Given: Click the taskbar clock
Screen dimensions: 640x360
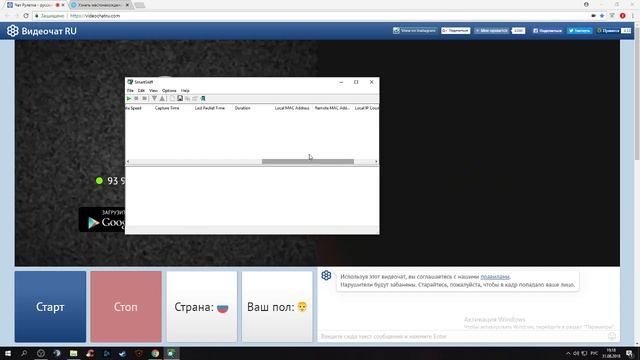Looking at the screenshot, I should 611,353.
